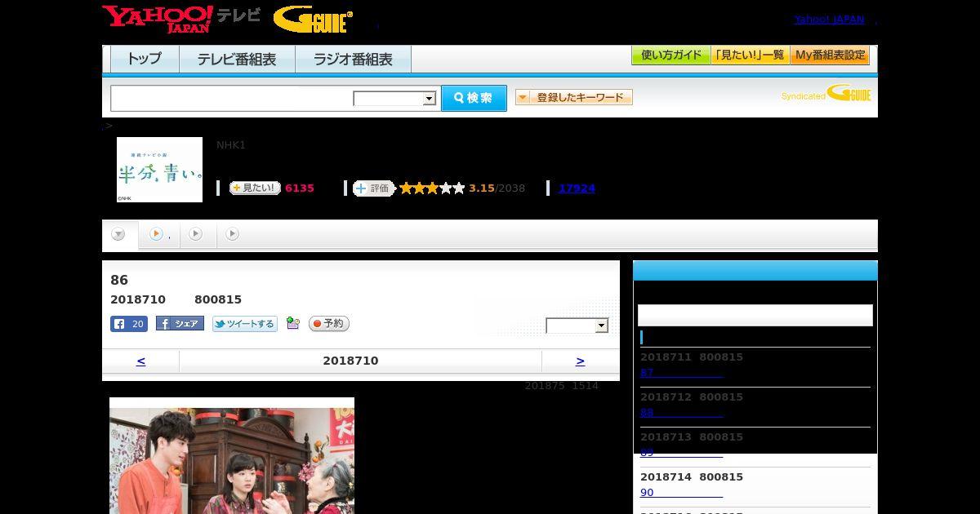Screen dimensions: 980x514
Task: Click the 6135 count text
Action: pyautogui.click(x=300, y=188)
